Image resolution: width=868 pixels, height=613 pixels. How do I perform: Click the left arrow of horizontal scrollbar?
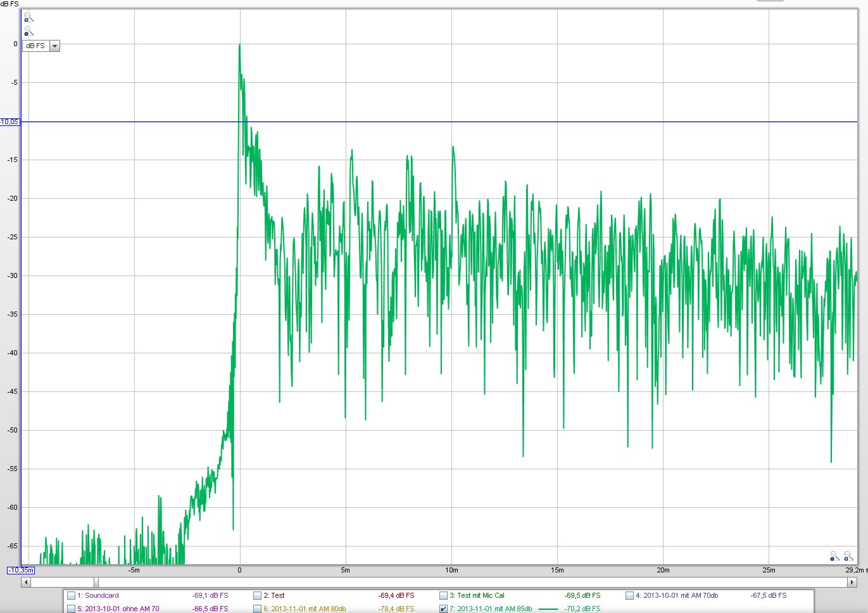coord(26,582)
